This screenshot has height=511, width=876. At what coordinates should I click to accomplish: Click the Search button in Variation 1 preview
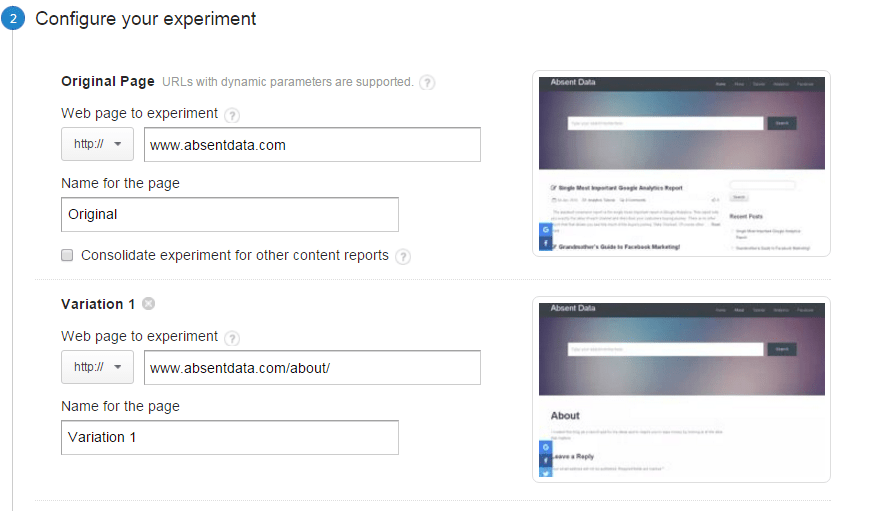782,349
